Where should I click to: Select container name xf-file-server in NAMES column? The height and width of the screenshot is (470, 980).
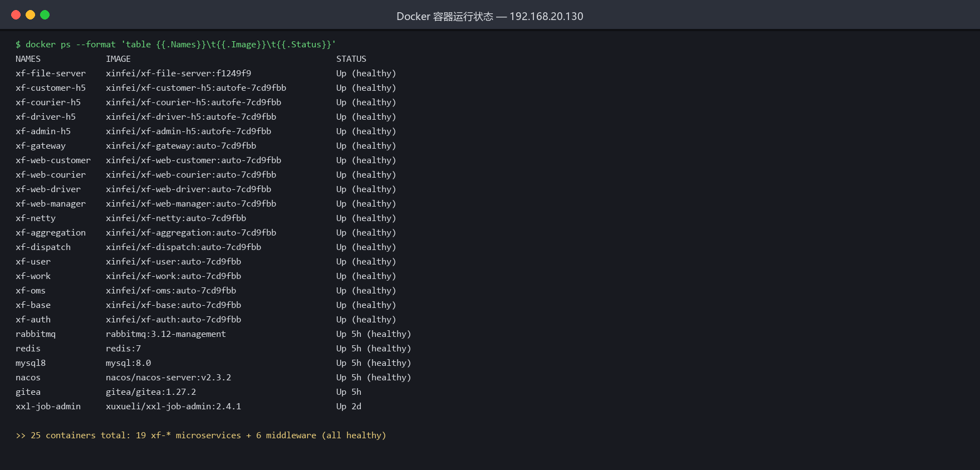tap(51, 74)
